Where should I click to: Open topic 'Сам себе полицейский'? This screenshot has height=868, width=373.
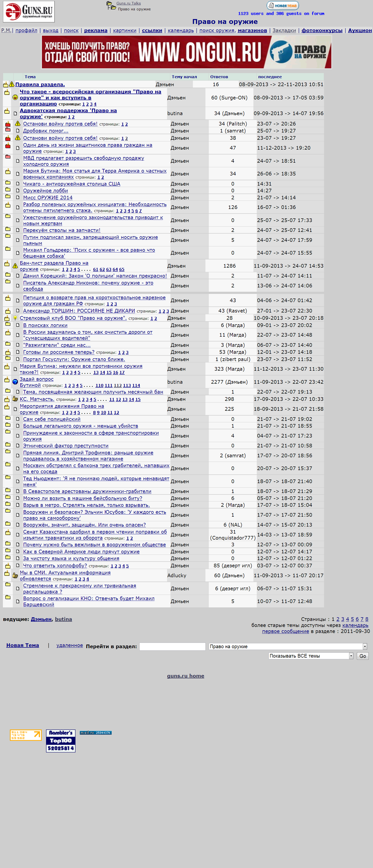pyautogui.click(x=52, y=419)
